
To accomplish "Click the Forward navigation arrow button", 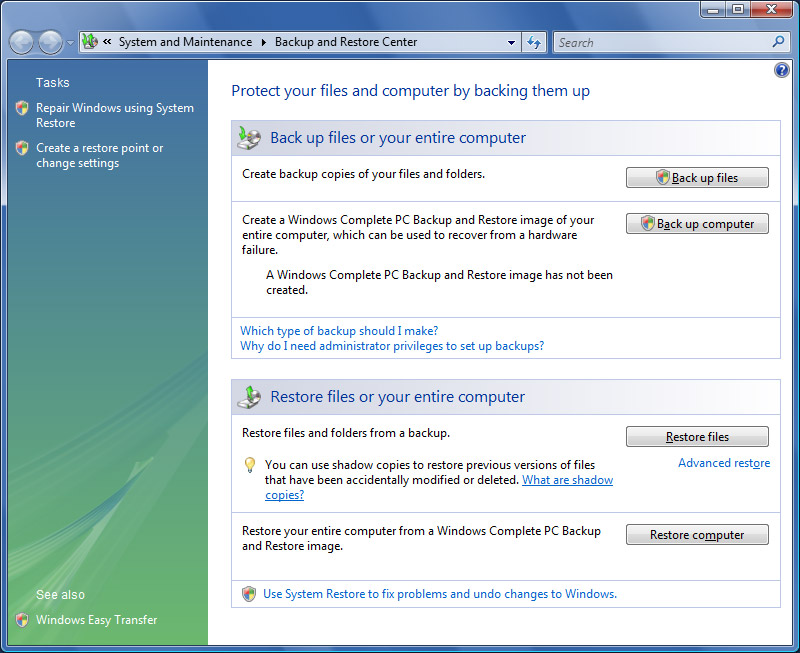I will click(50, 43).
